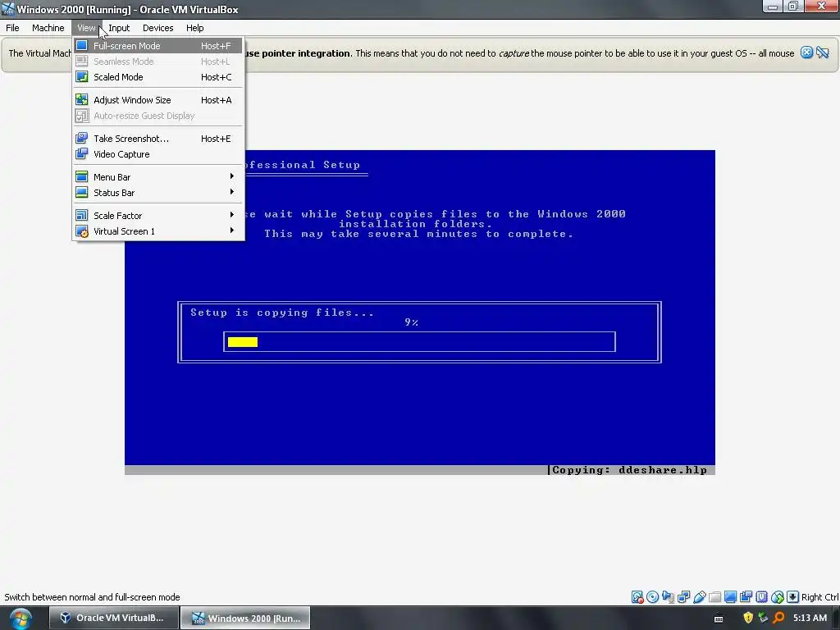Open the Input menu
The height and width of the screenshot is (630, 840).
coord(119,28)
